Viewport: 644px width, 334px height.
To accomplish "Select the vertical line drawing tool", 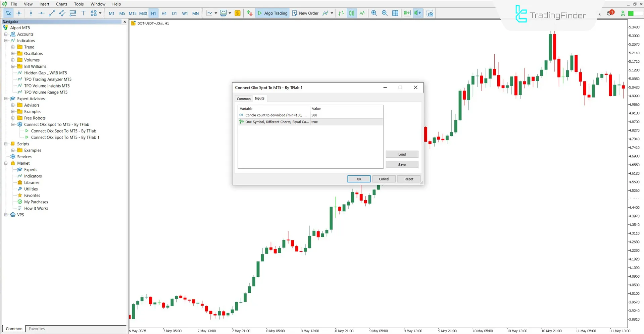I will pyautogui.click(x=31, y=13).
